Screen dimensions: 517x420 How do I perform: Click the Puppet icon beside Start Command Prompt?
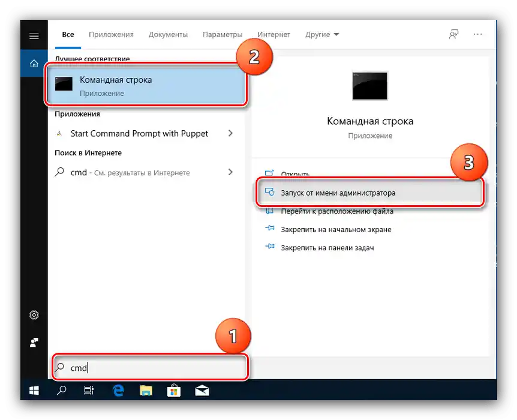tap(59, 133)
